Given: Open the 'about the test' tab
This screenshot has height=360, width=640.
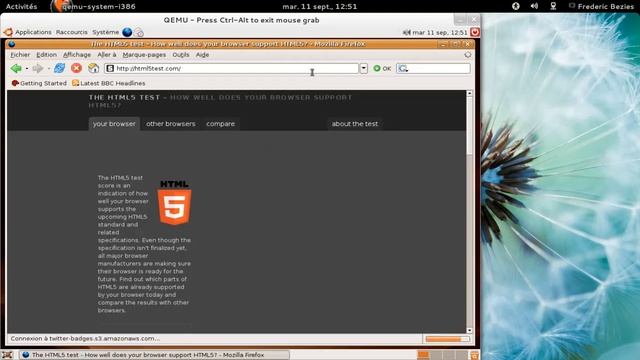Looking at the screenshot, I should pyautogui.click(x=355, y=124).
